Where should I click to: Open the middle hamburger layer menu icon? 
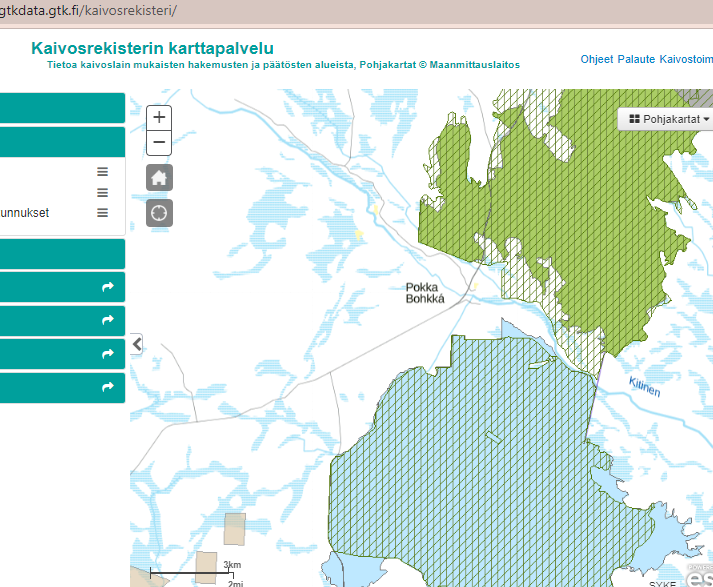point(102,193)
